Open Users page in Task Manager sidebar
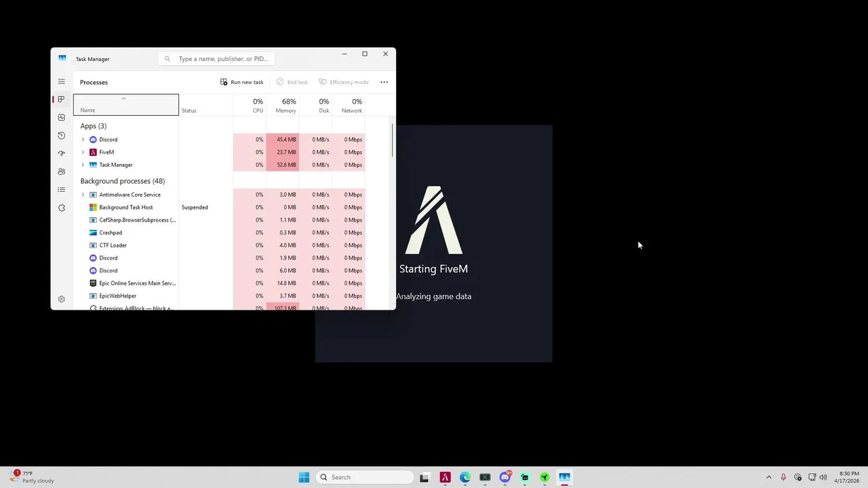 (61, 171)
